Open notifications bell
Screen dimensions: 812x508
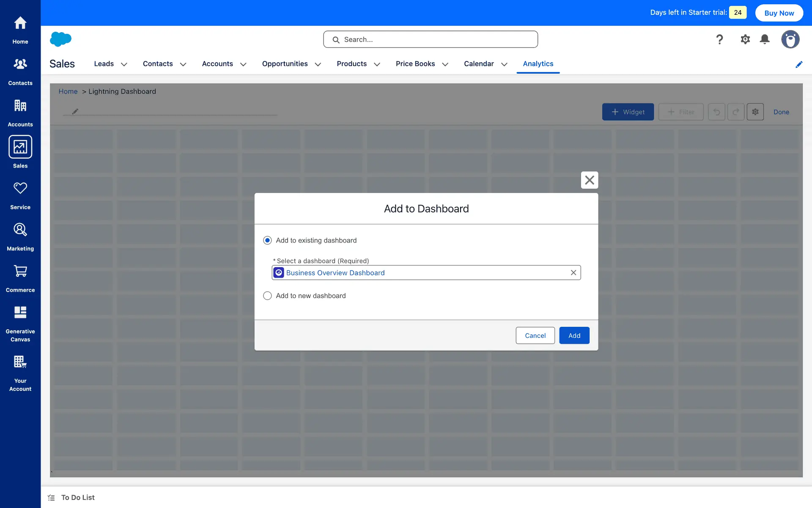coord(765,39)
